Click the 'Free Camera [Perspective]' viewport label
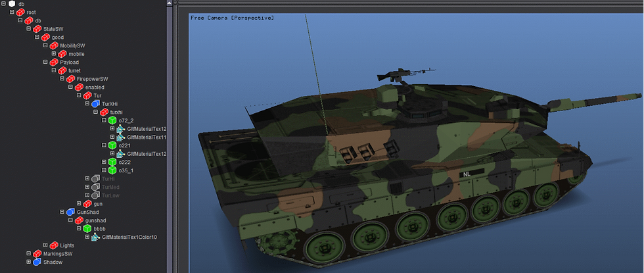Screen dimensions: 644x273 [x=232, y=18]
